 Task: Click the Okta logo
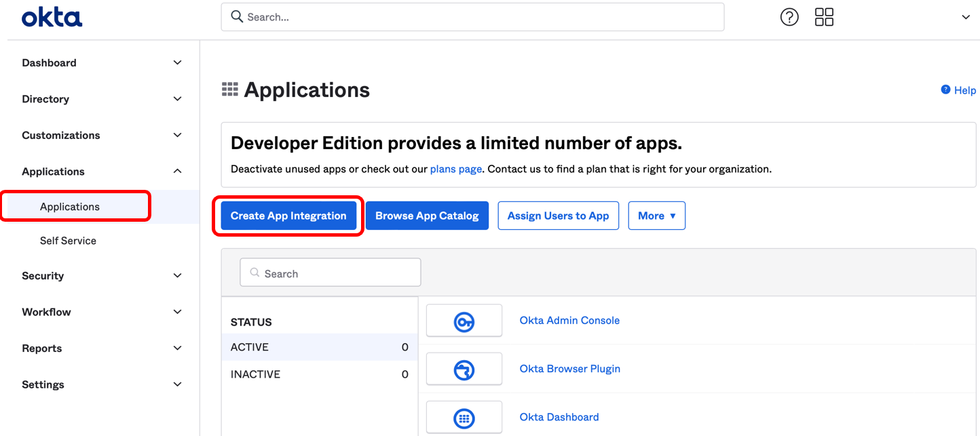point(52,17)
